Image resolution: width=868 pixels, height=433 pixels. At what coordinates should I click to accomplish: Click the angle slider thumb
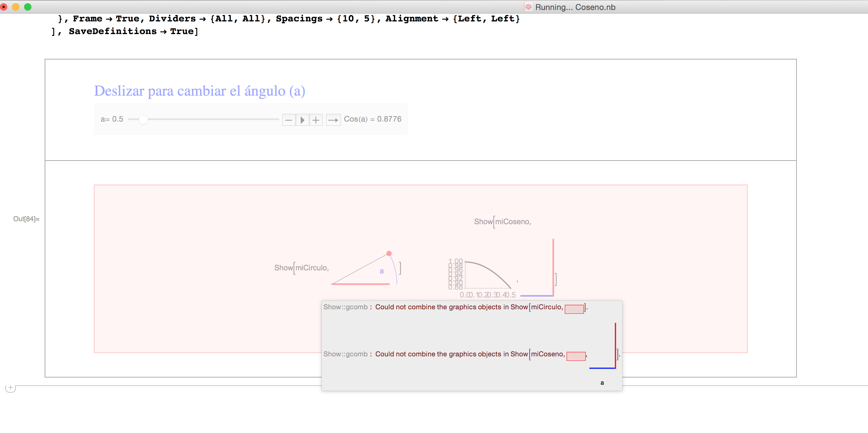[x=143, y=119]
